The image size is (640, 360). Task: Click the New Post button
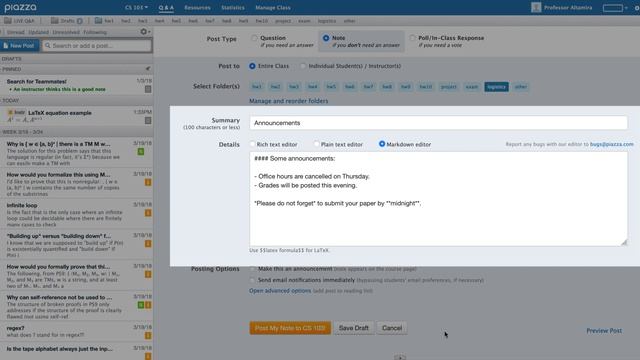coord(20,45)
